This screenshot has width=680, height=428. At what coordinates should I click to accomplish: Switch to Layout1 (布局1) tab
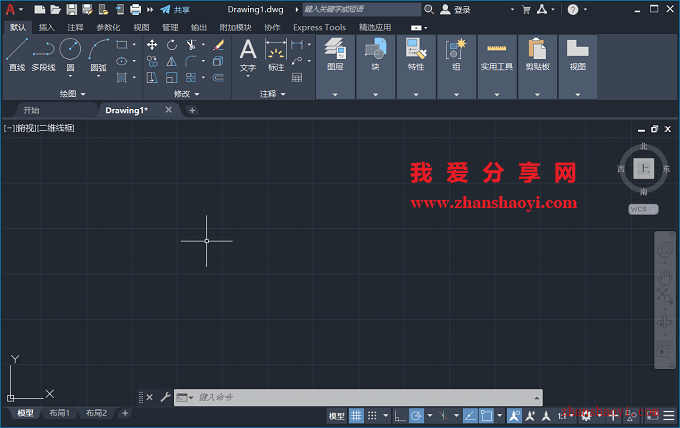(59, 413)
